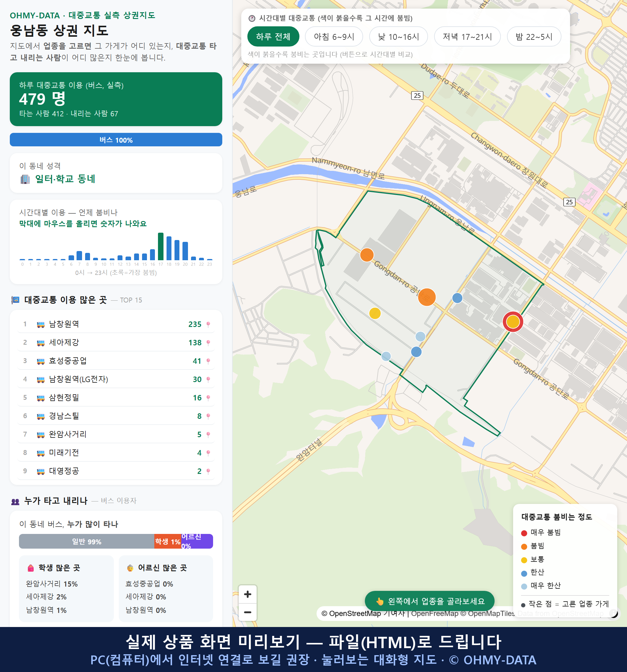
Task: Click the 왼쪽에서 업종을 골라보세요 button
Action: pos(429,601)
